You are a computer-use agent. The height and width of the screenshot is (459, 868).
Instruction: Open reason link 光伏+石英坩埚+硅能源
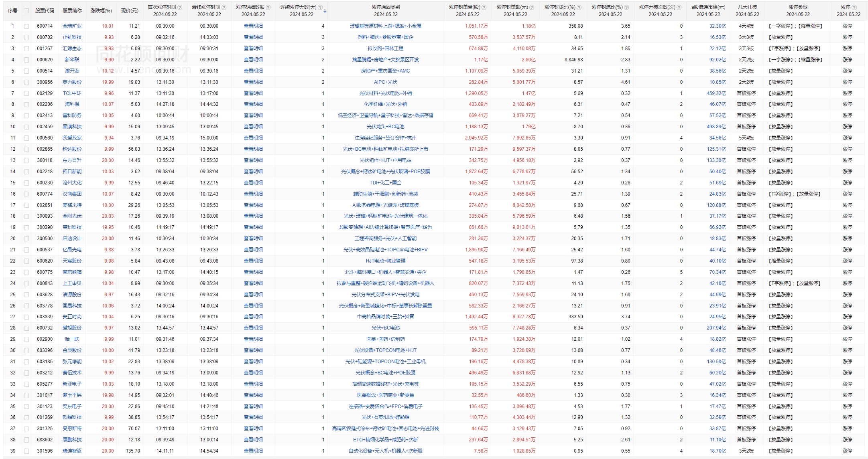(386, 417)
